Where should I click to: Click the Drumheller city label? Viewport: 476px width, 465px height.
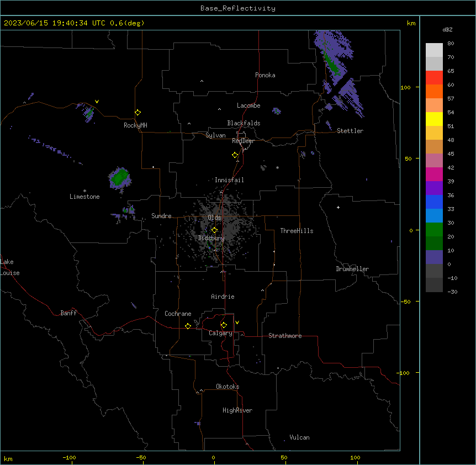[352, 269]
